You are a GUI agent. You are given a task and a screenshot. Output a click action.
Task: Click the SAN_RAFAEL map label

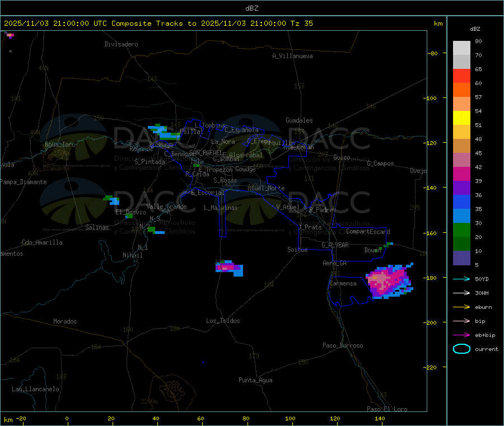[206, 152]
